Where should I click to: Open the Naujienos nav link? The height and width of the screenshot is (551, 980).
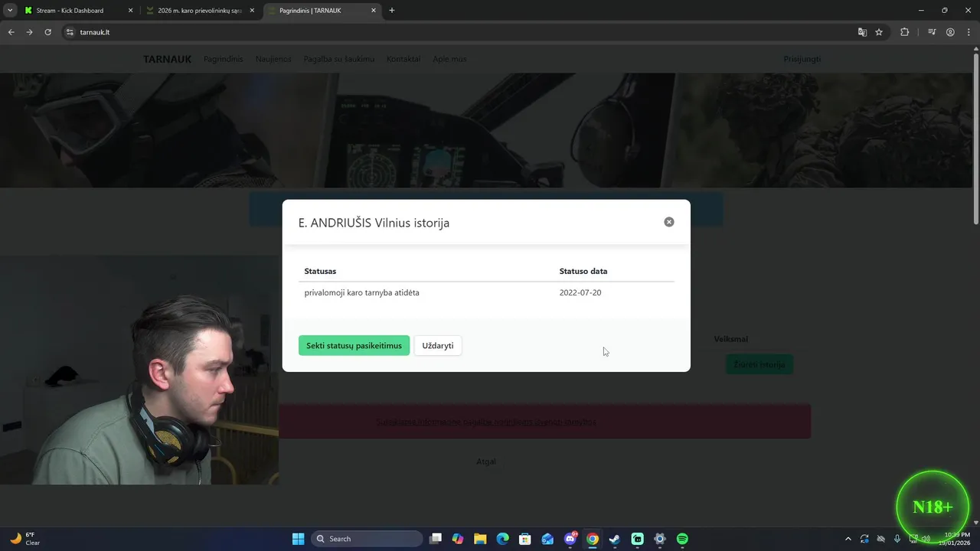pos(273,59)
